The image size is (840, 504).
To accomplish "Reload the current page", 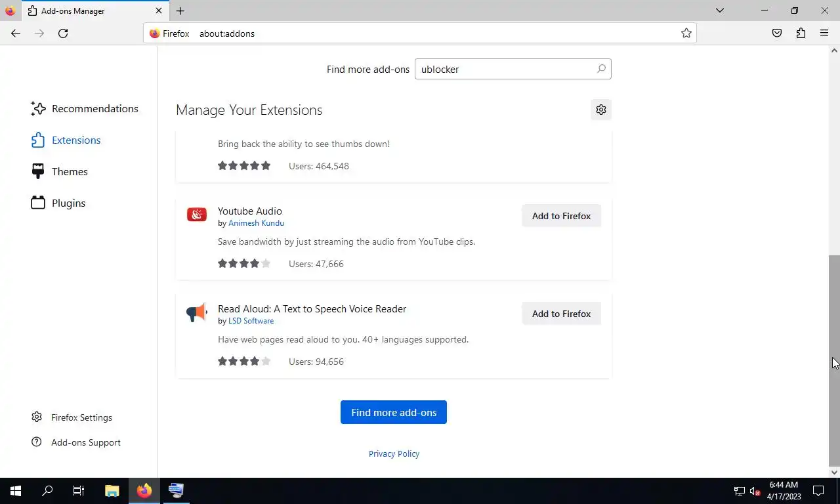I will click(63, 33).
